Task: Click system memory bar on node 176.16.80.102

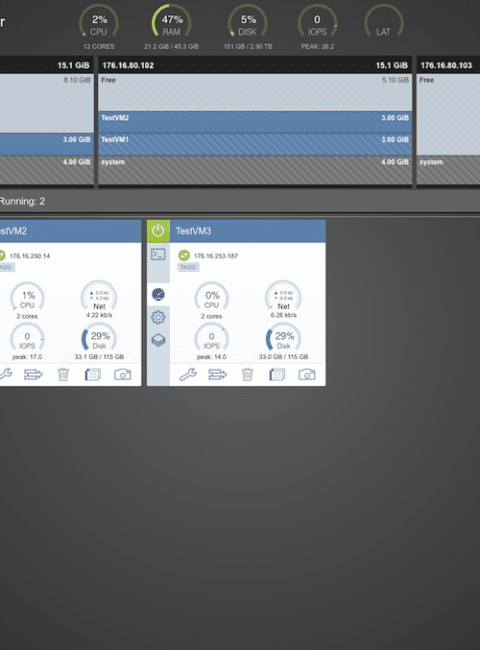Action: pos(255,170)
